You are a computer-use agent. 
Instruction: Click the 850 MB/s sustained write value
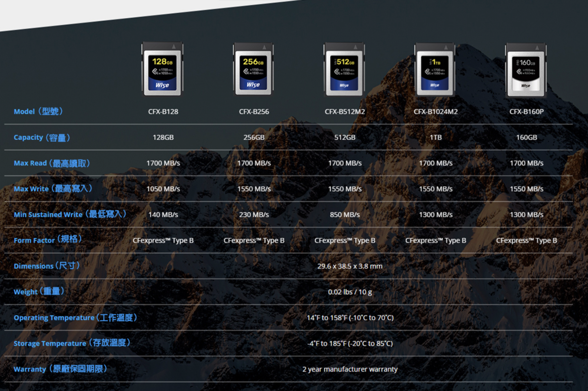[345, 215]
